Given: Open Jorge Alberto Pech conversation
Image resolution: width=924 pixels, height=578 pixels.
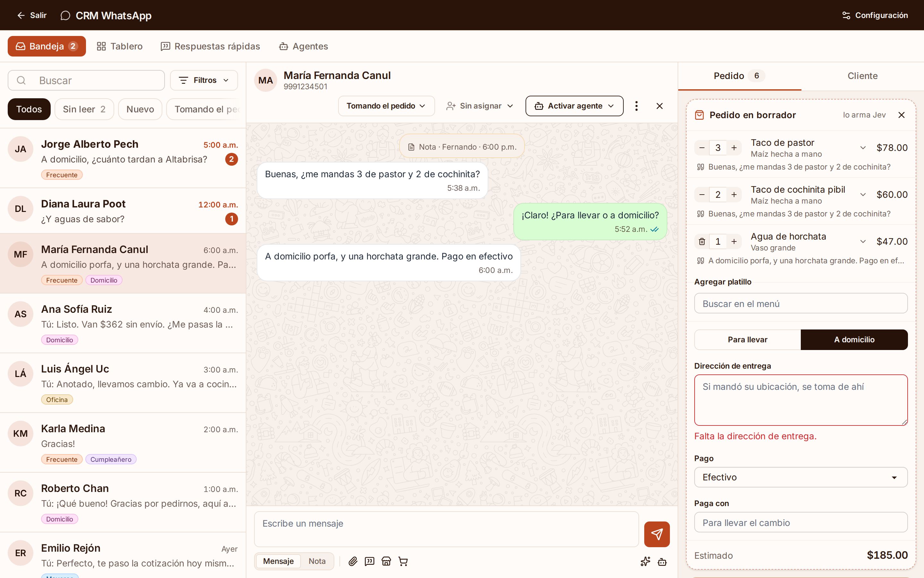Looking at the screenshot, I should click(x=123, y=158).
